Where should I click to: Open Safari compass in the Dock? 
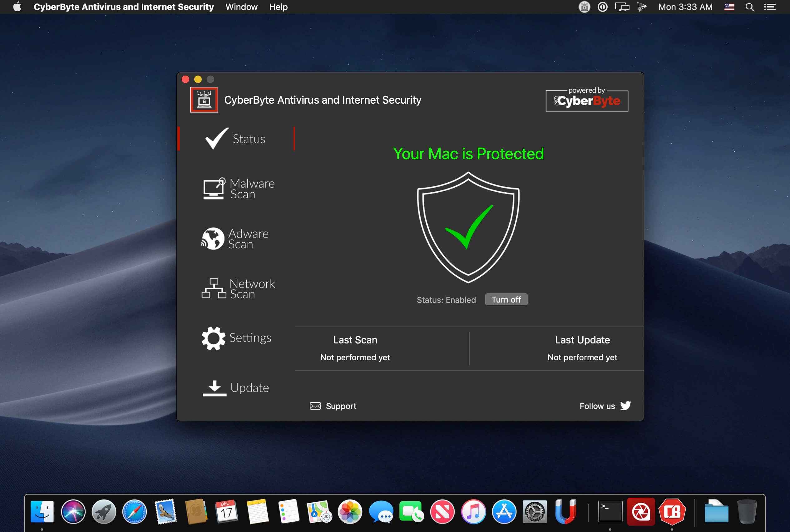[135, 511]
